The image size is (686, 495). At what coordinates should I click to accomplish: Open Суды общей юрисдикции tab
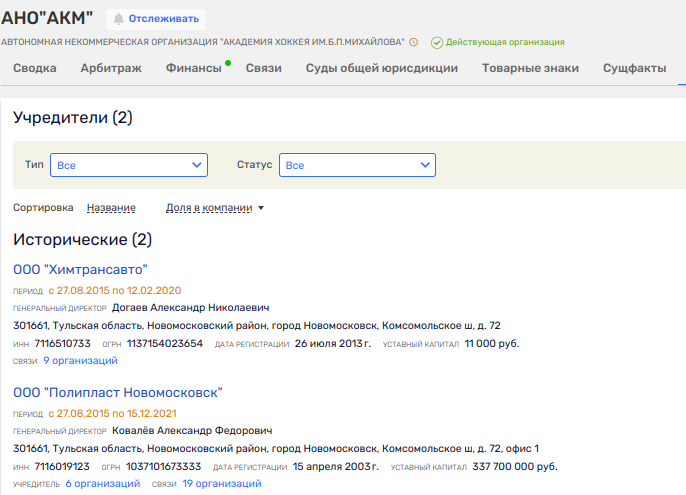coord(382,68)
